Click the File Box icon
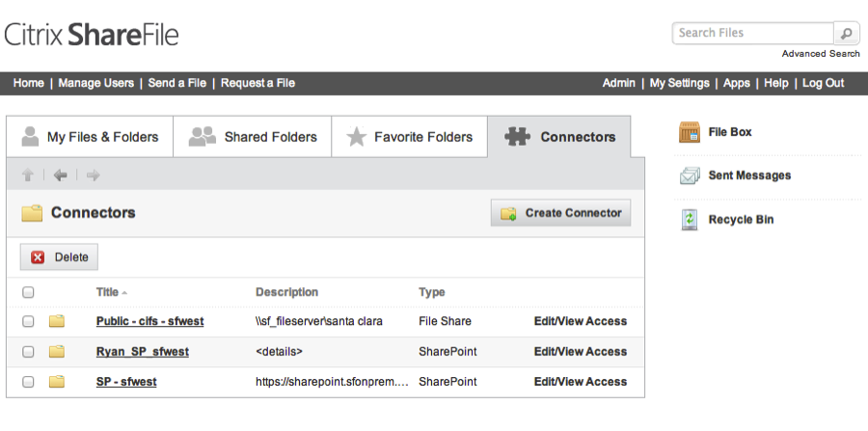Viewport: 868px width, 431px height. (689, 132)
